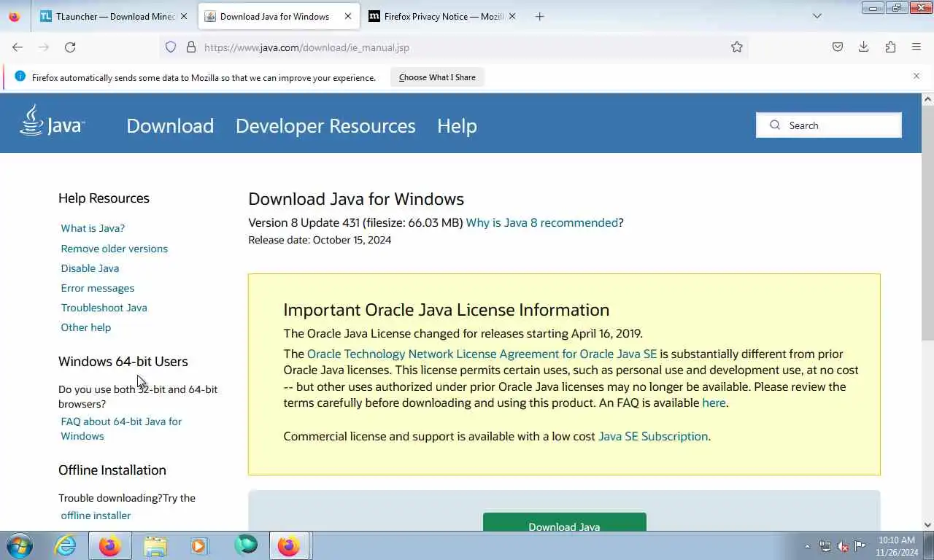
Task: Open a new tab with plus
Action: pos(540,16)
